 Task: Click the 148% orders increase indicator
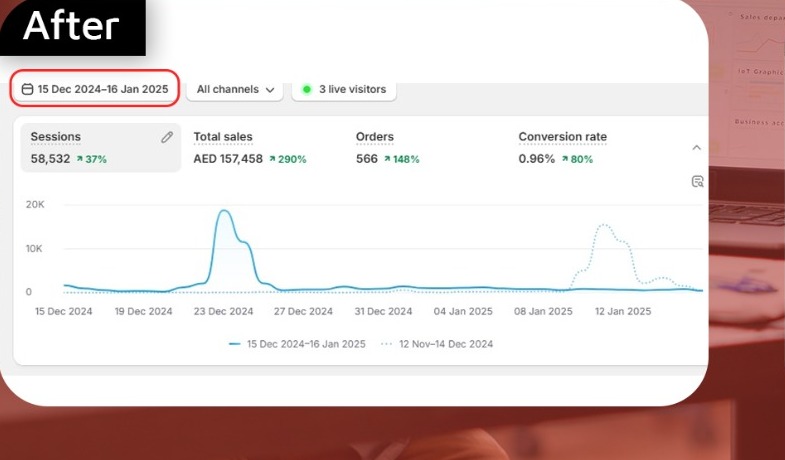402,159
